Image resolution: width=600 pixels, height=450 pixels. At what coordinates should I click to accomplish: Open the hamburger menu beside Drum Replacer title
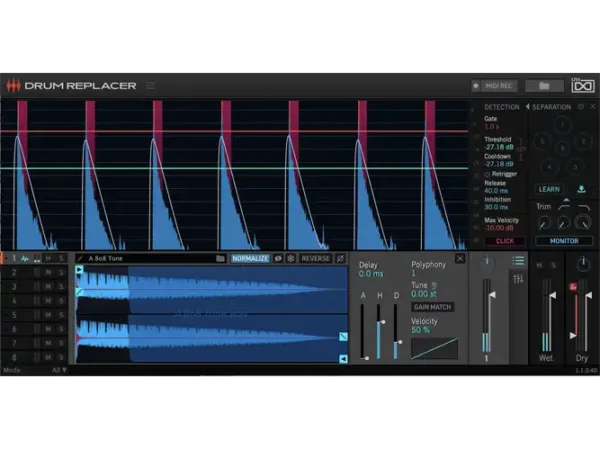pos(150,85)
